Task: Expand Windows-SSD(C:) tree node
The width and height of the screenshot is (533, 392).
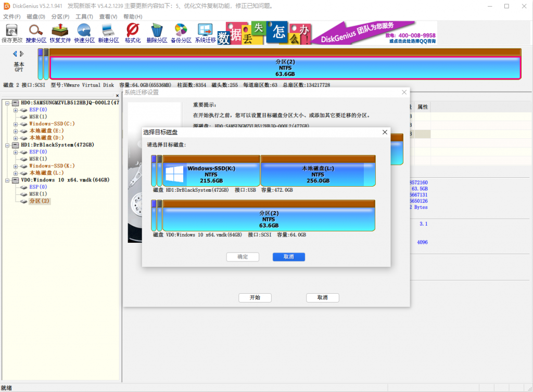Action: [15, 124]
